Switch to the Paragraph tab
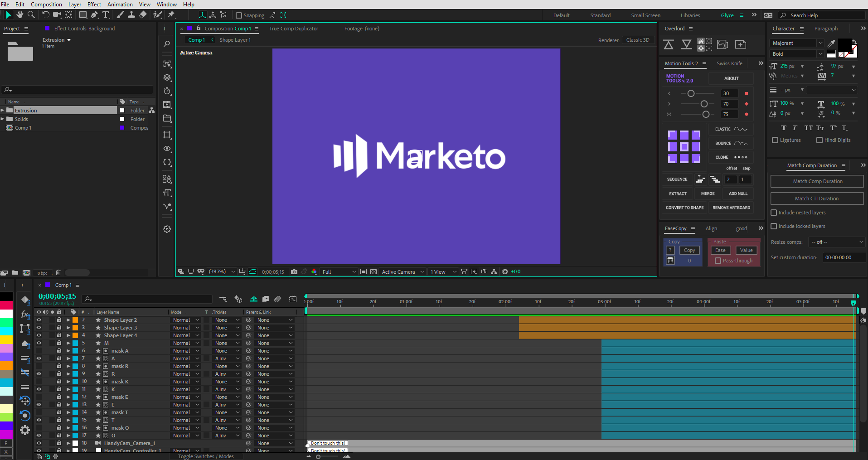Screen dimensions: 868x460 826,29
